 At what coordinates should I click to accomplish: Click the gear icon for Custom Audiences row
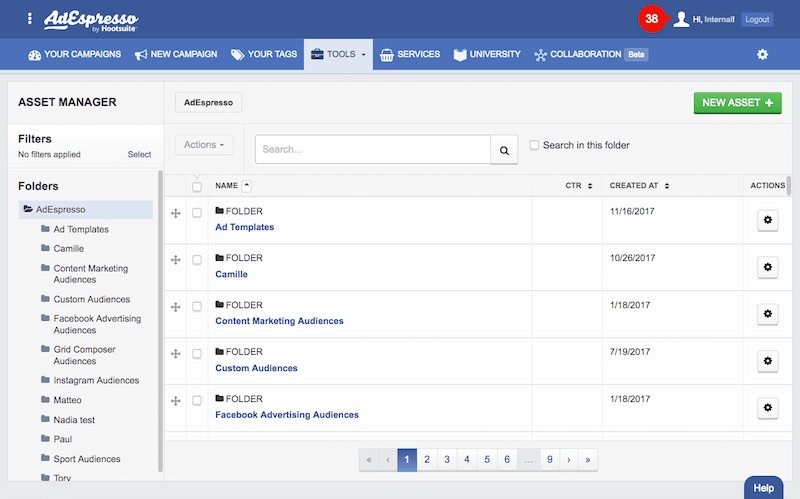coord(767,361)
